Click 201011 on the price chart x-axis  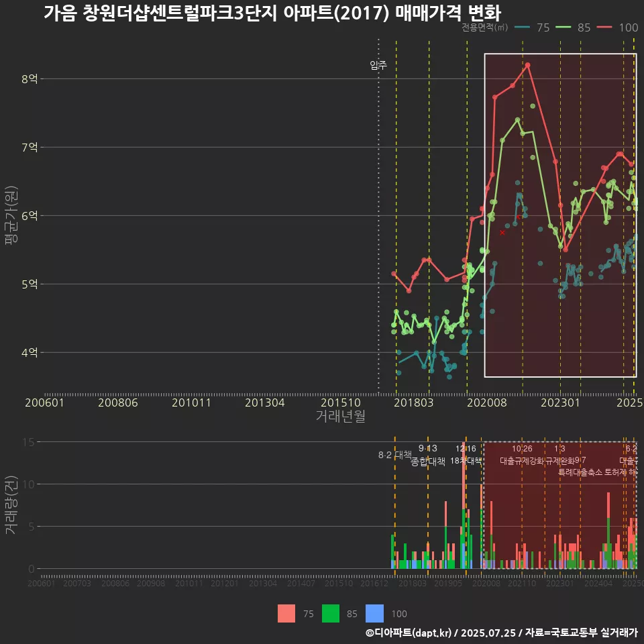[191, 402]
